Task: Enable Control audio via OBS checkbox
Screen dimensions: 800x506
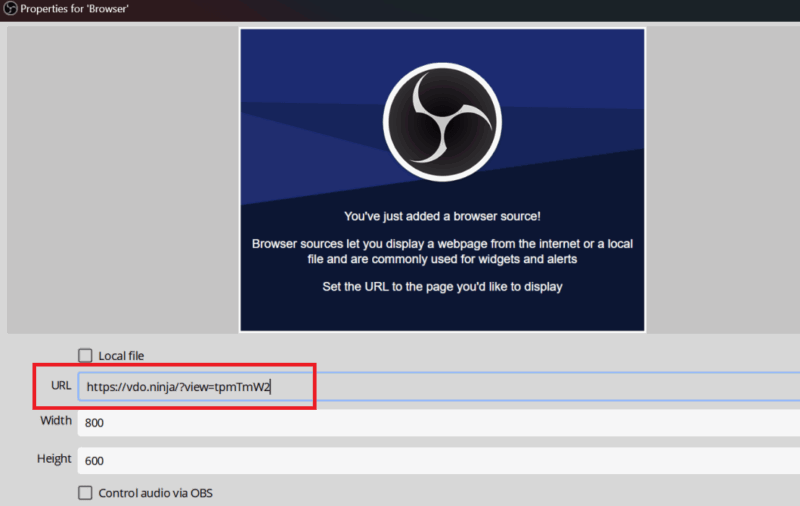Action: tap(85, 493)
